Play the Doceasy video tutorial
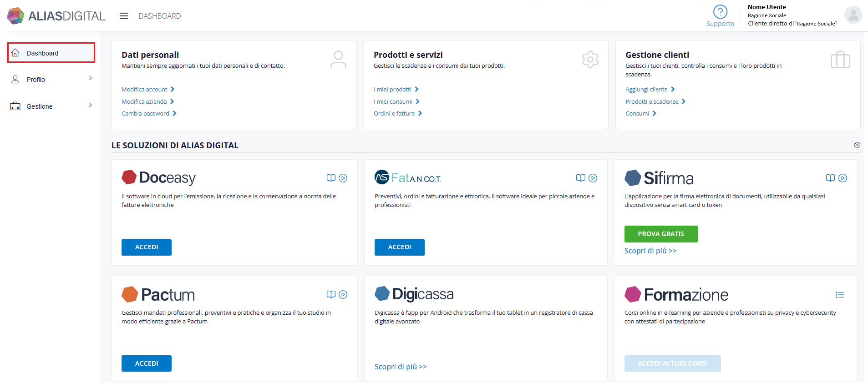This screenshot has height=383, width=868. tap(343, 178)
